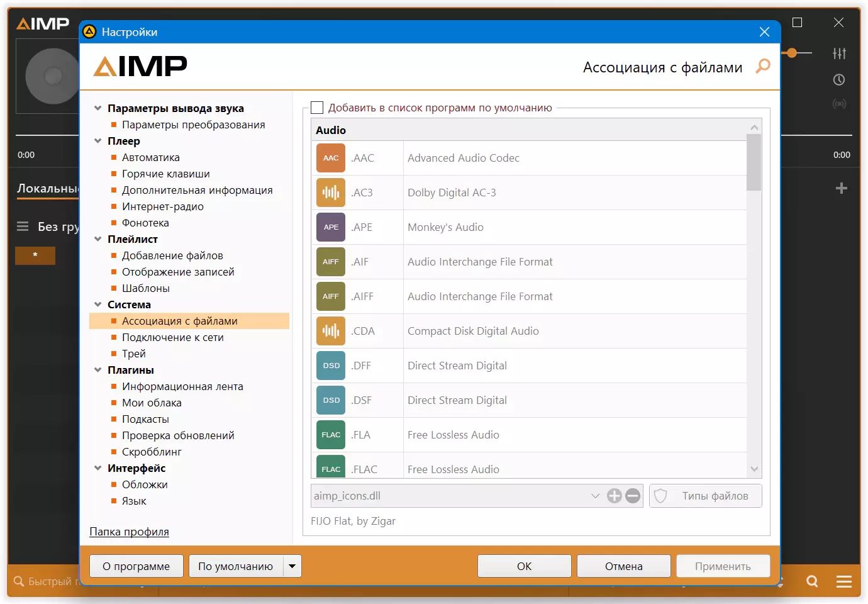Click the clock timer icon on the right
This screenshot has width=868, height=604.
(839, 80)
